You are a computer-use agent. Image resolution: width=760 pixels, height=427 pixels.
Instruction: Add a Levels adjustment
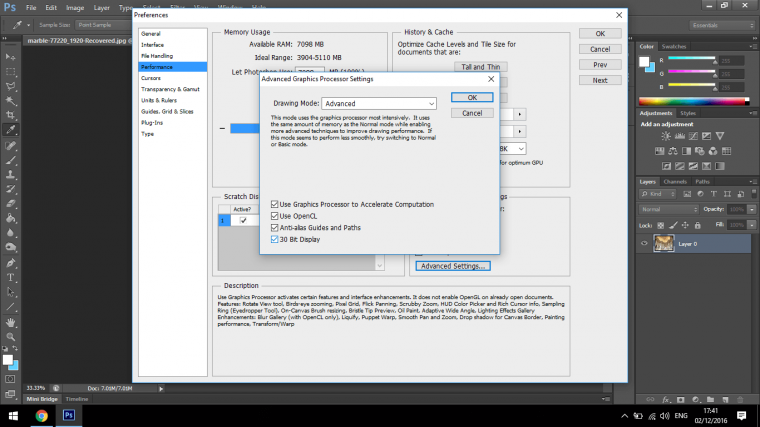pyautogui.click(x=680, y=136)
